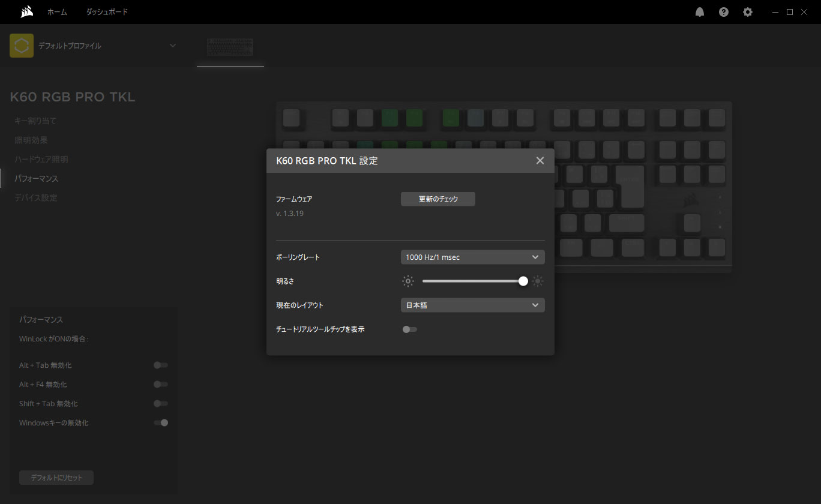Screen dimensions: 821x504
Task: Enable the Alt + F4 disable switch
Action: point(160,385)
